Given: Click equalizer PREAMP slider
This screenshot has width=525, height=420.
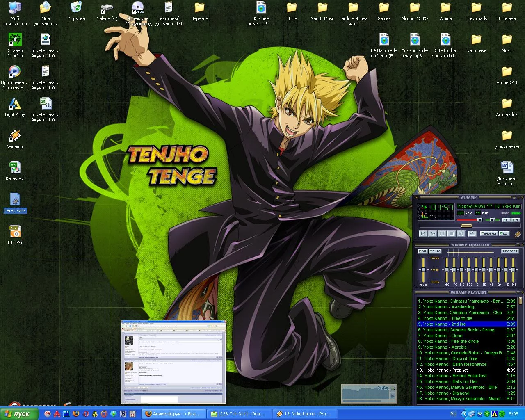Looking at the screenshot, I should coord(423,269).
